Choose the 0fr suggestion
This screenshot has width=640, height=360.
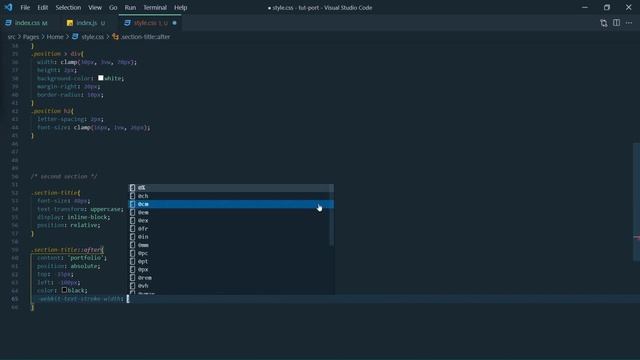(231, 229)
